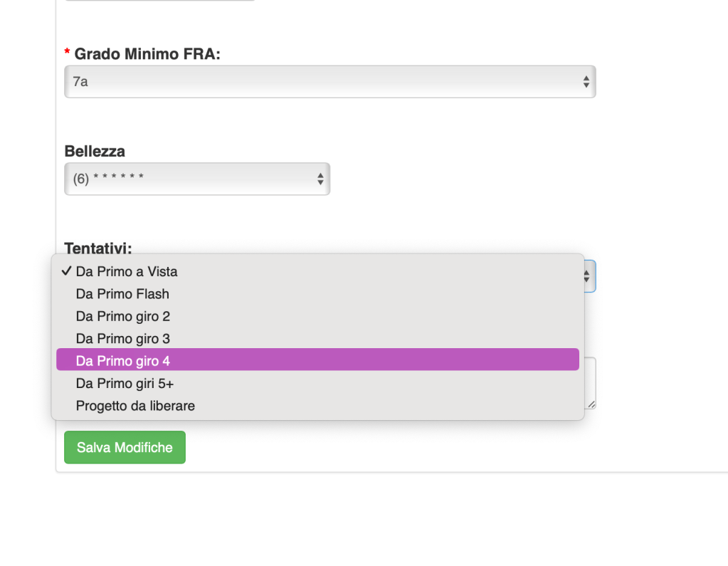
Task: Click the Bellezza select arrow icon
Action: point(320,179)
